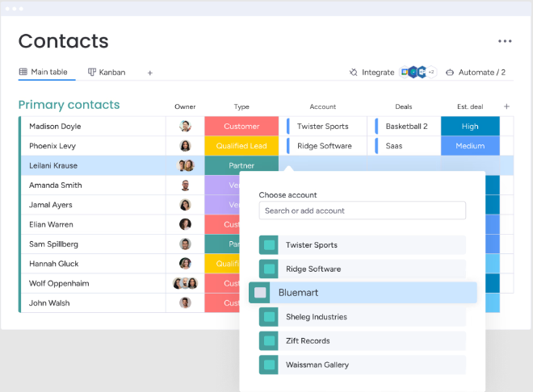
Task: Open Phoenix Levy's Qualified Lead type dropdown
Action: (x=241, y=146)
